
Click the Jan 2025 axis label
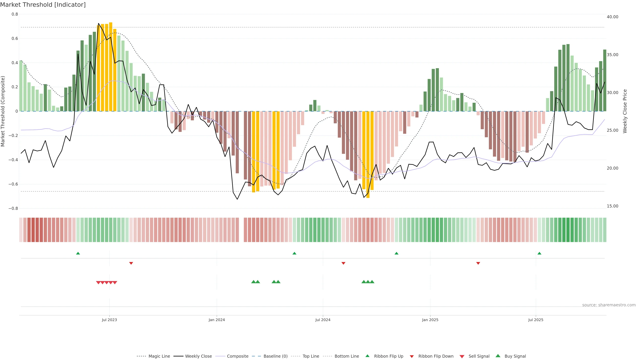tap(430, 320)
